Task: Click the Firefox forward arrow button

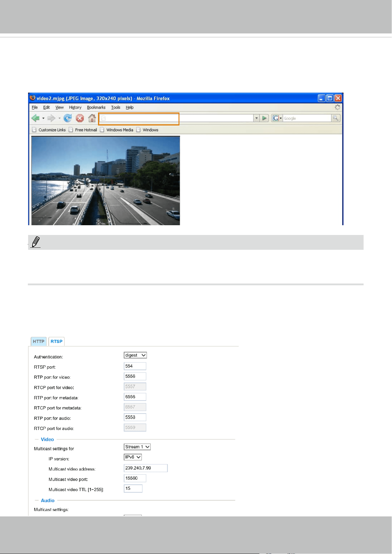Action: [x=52, y=118]
